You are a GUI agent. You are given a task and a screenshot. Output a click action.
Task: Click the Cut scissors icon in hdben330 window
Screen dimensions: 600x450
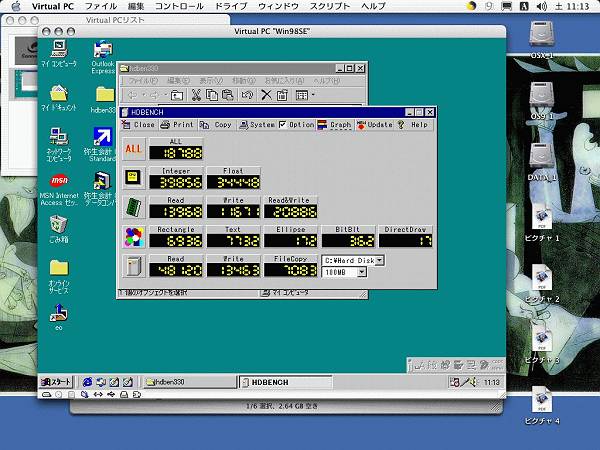coord(196,95)
